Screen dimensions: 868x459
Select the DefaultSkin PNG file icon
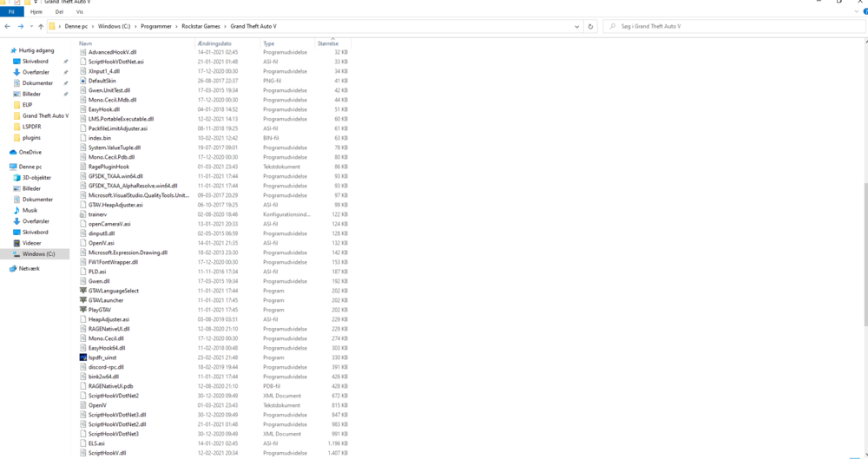coord(83,81)
